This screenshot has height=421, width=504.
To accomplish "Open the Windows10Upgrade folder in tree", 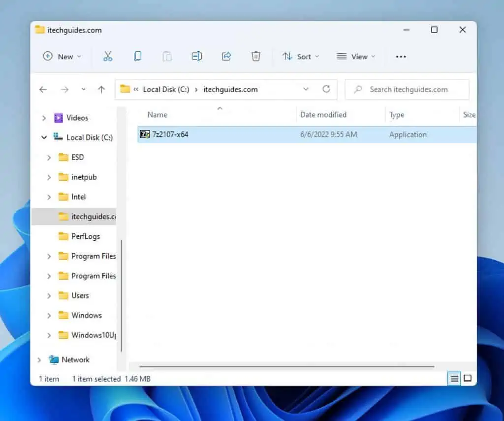I will pos(93,335).
